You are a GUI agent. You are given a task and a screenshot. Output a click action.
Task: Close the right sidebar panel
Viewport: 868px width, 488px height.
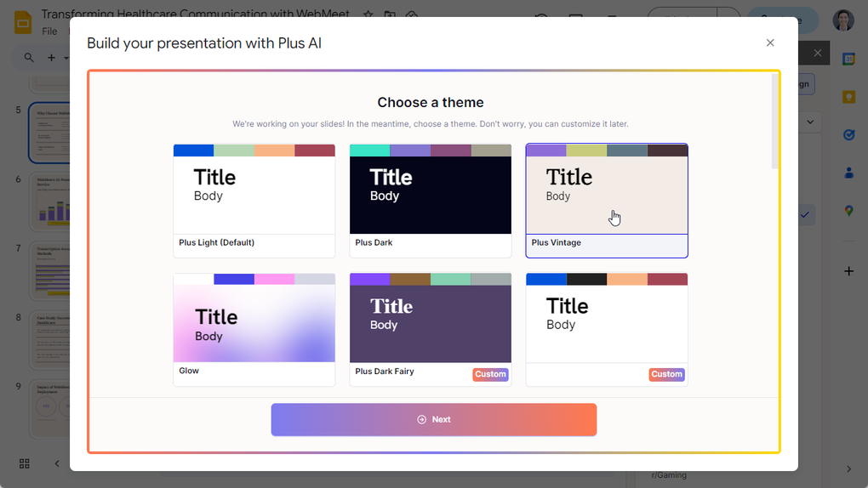click(818, 53)
